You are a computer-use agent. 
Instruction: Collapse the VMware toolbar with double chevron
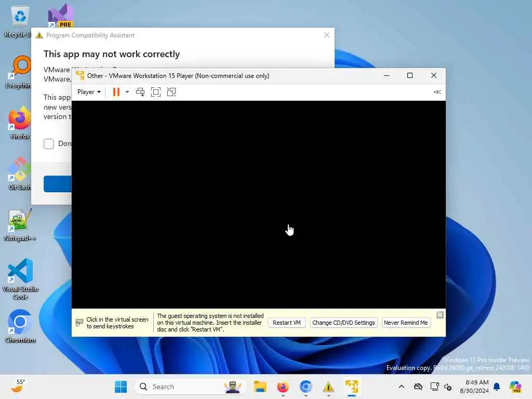coord(437,92)
